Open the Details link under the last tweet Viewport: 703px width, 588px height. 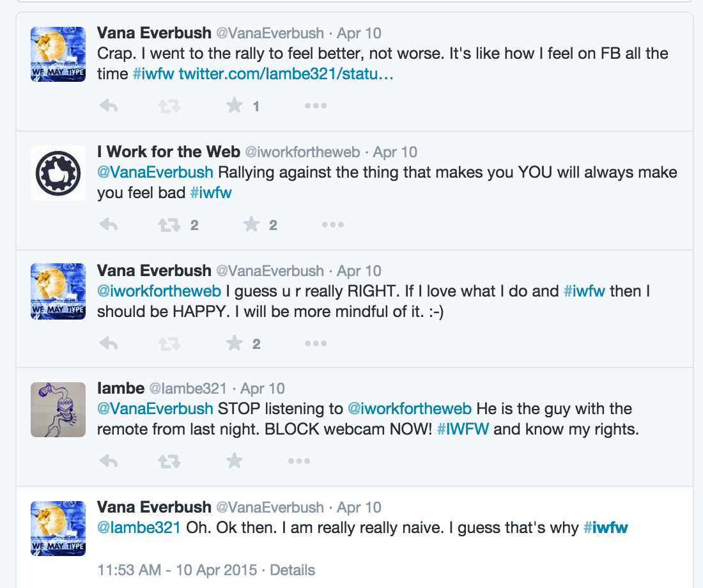[292, 569]
